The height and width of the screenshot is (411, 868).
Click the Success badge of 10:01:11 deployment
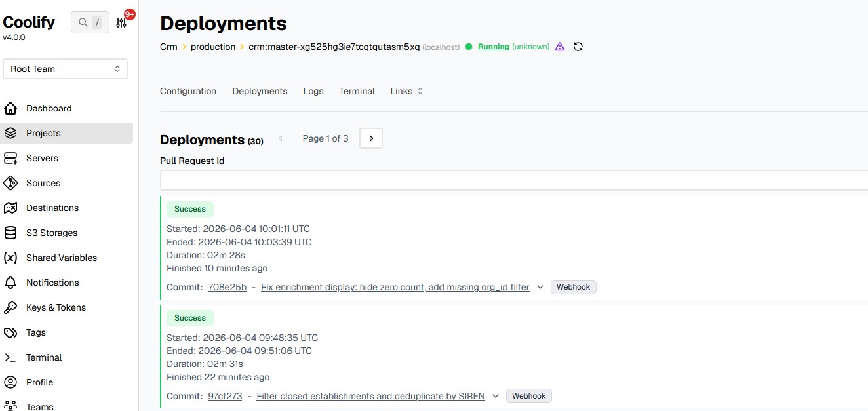(190, 209)
